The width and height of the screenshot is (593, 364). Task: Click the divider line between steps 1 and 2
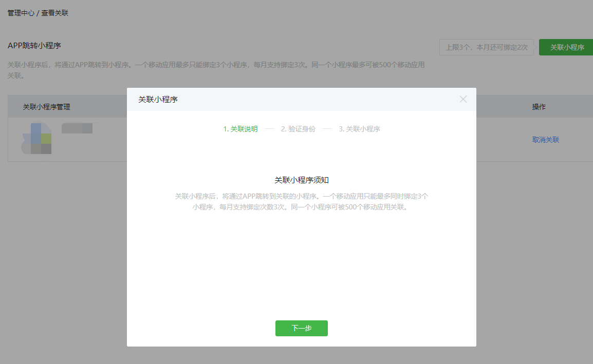pyautogui.click(x=269, y=129)
